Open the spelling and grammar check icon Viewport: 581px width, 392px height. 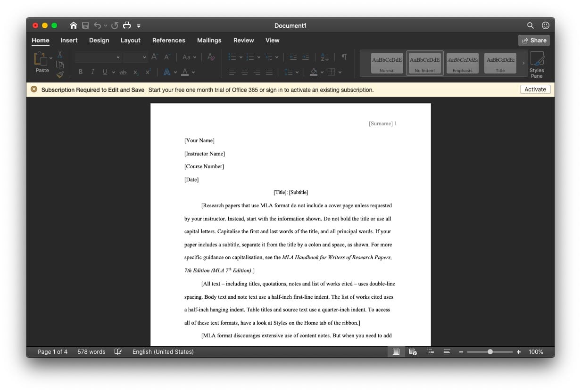click(x=118, y=351)
